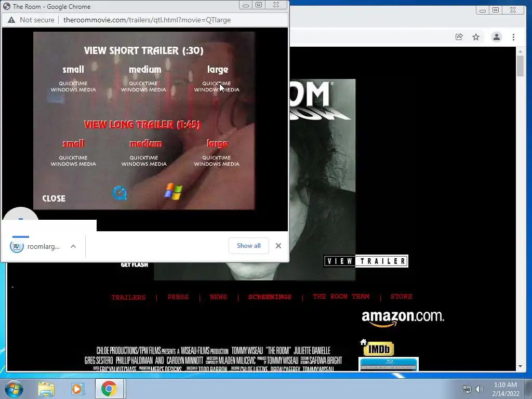Select long trailer large QuickTime
Viewport: 532px width, 399px height.
coord(217,158)
